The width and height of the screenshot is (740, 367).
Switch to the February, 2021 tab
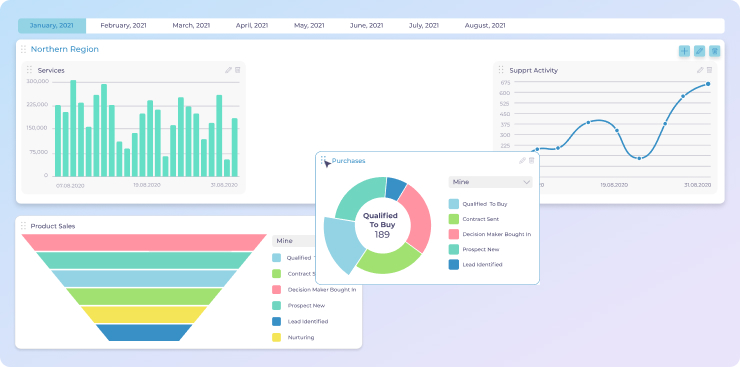123,25
